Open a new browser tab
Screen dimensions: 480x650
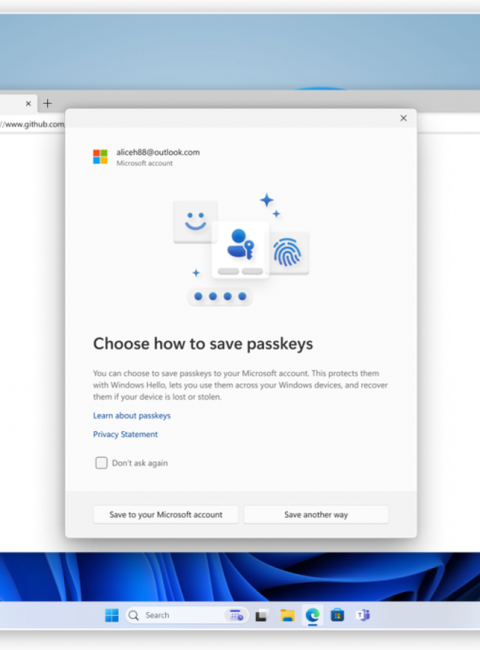tap(48, 103)
